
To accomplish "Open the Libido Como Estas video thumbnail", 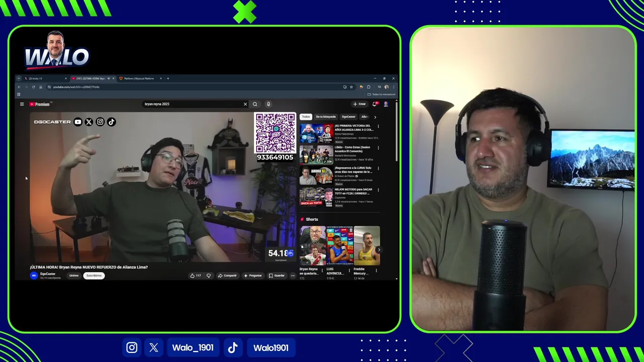I will [316, 155].
